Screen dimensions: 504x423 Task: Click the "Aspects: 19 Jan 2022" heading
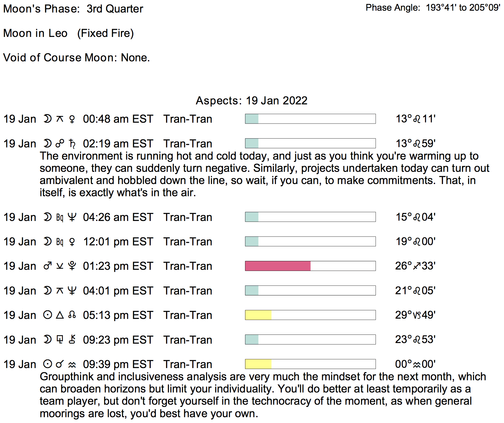tap(251, 100)
